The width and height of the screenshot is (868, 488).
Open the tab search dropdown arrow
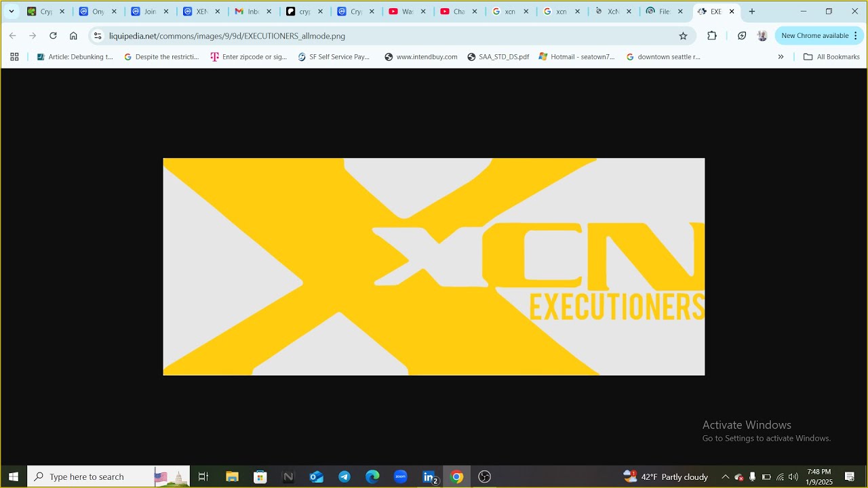click(x=12, y=12)
